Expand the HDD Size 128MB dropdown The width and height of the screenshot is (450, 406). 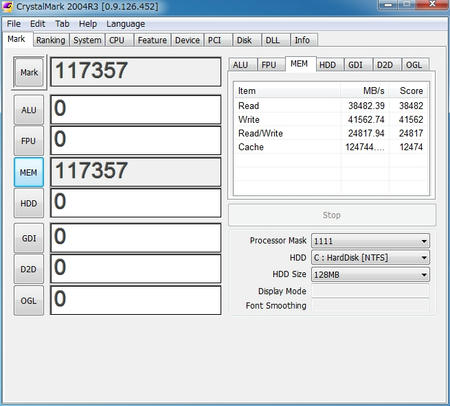point(370,275)
